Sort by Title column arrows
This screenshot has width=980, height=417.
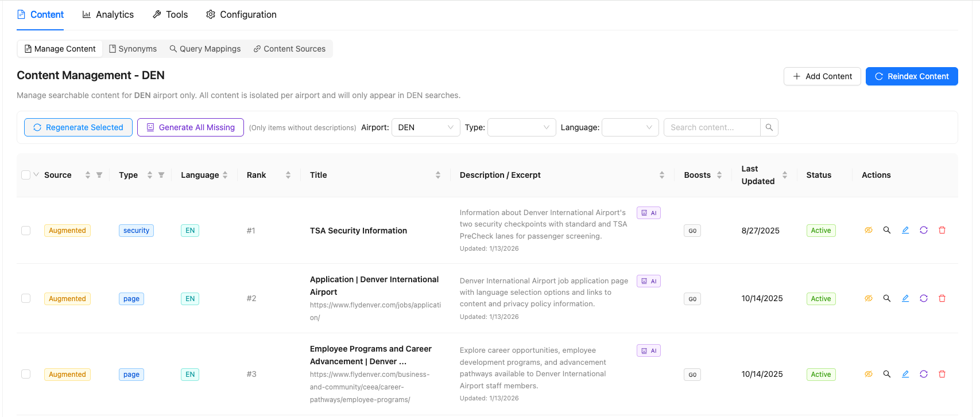click(438, 175)
